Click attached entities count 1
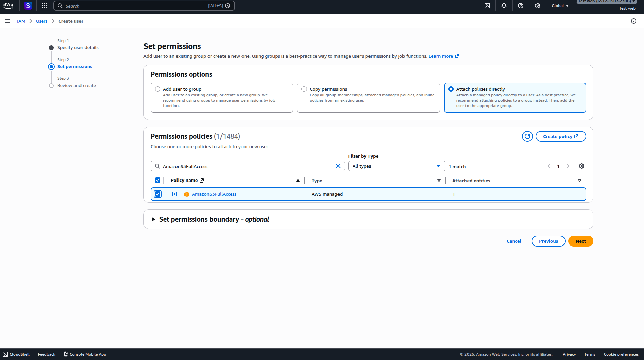644x360 pixels. (454, 194)
